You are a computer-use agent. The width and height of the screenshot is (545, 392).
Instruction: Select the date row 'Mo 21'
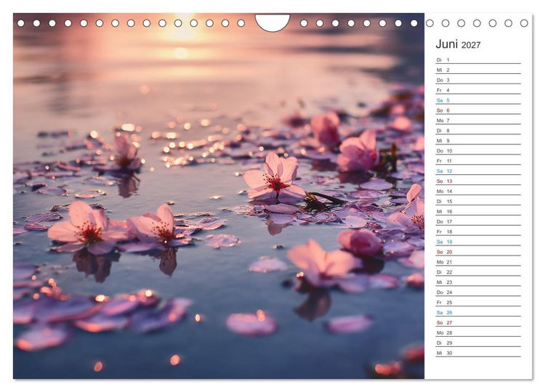click(x=478, y=262)
